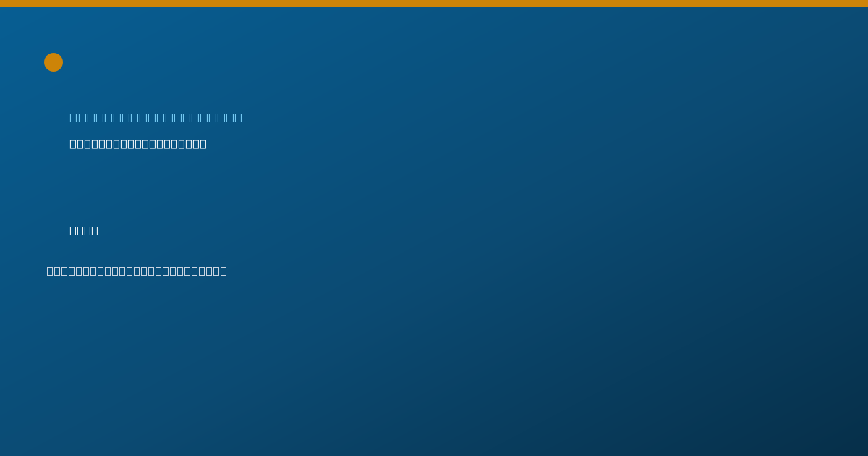Click the orange bar across the top
This screenshot has width=868, height=456.
pos(434,4)
